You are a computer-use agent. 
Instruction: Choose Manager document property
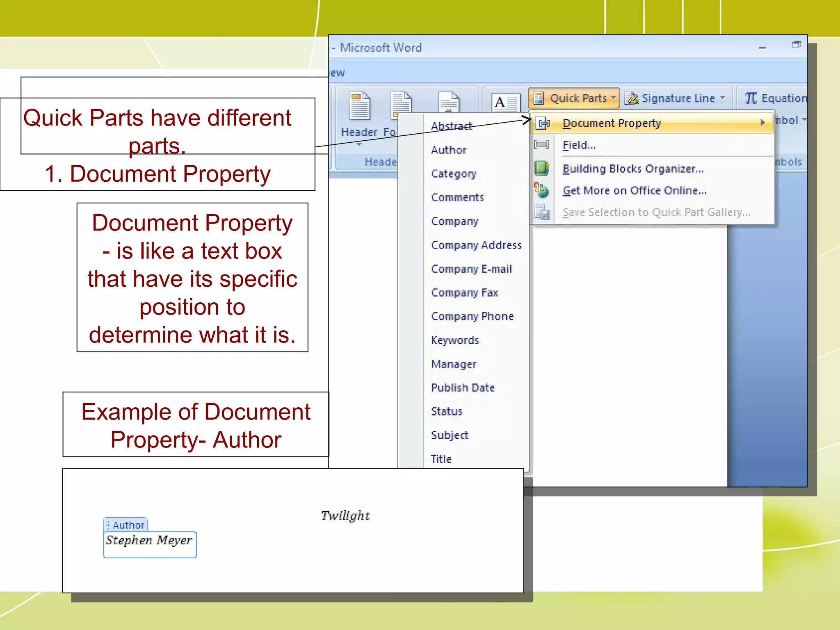click(x=454, y=364)
